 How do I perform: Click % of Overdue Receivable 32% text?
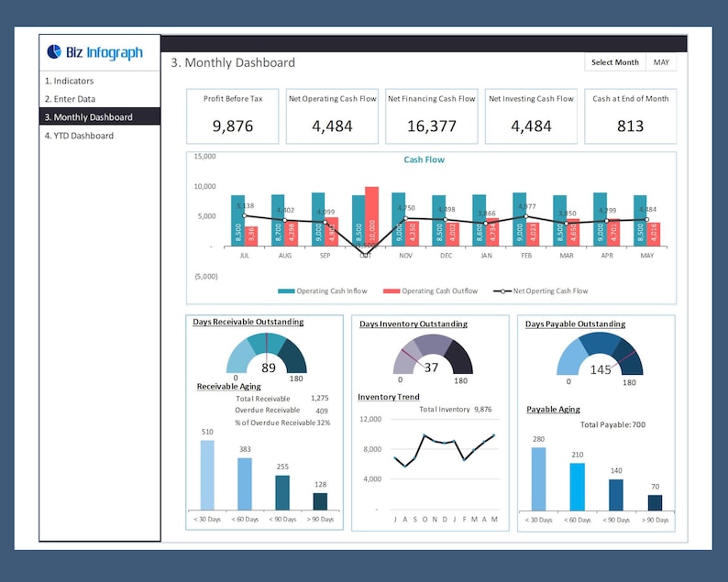point(282,423)
